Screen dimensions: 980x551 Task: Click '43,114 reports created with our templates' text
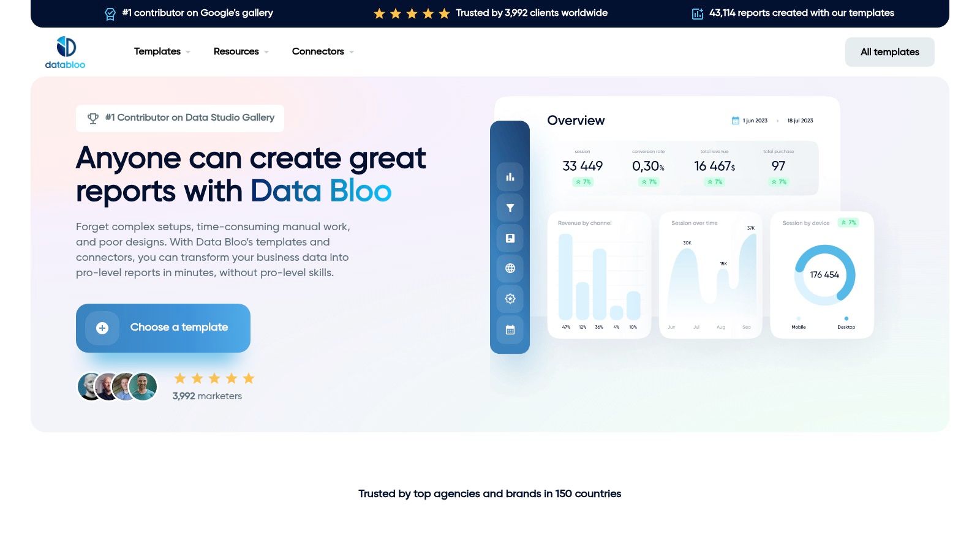pyautogui.click(x=802, y=13)
